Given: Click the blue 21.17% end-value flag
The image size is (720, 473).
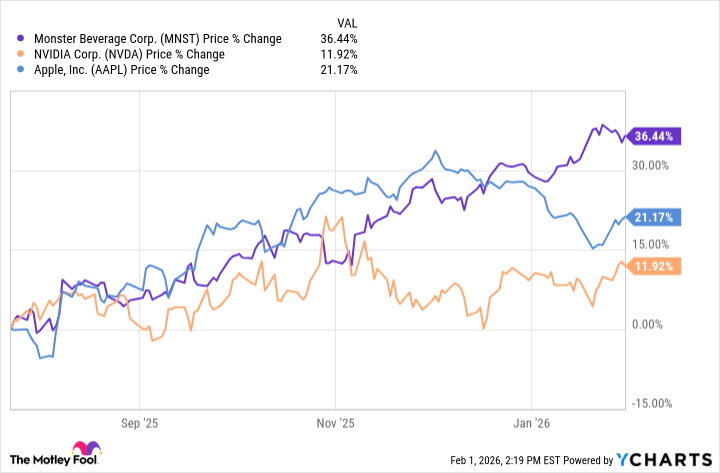Looking at the screenshot, I should 654,216.
